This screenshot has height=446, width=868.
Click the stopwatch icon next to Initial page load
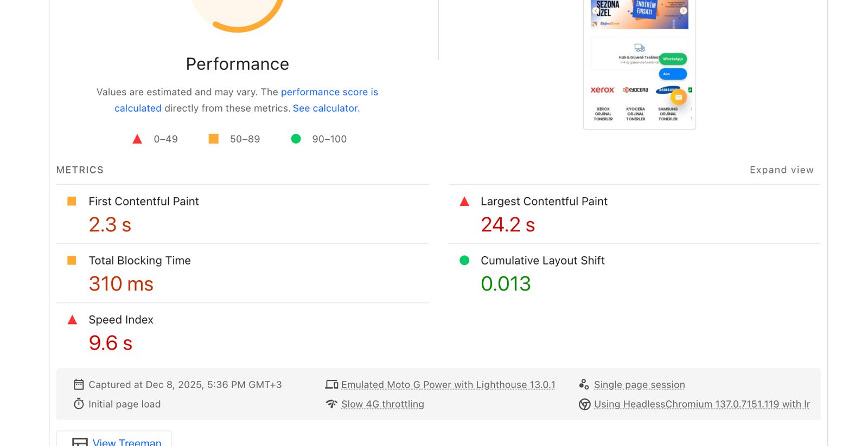tap(79, 404)
